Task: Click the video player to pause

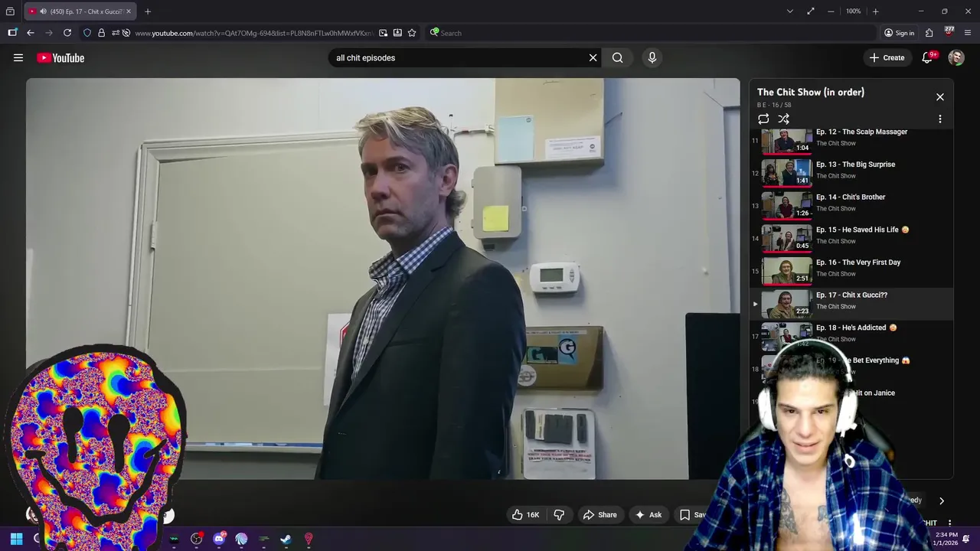Action: 383,279
